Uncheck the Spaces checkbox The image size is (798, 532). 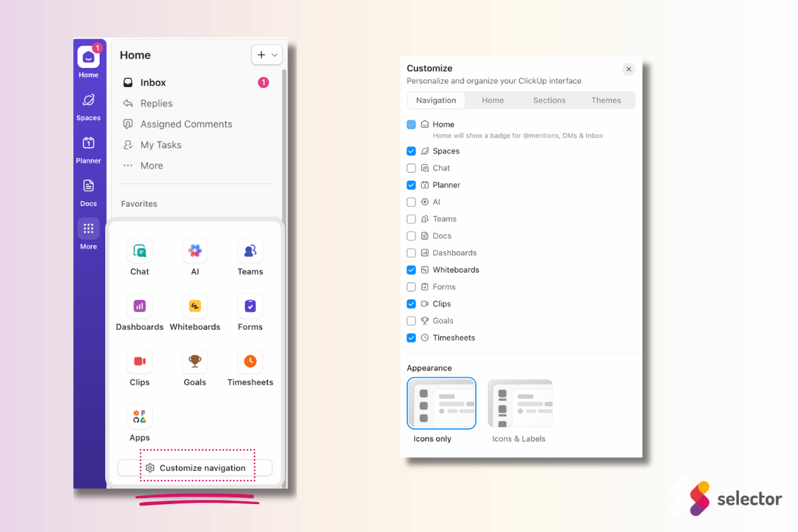click(411, 151)
